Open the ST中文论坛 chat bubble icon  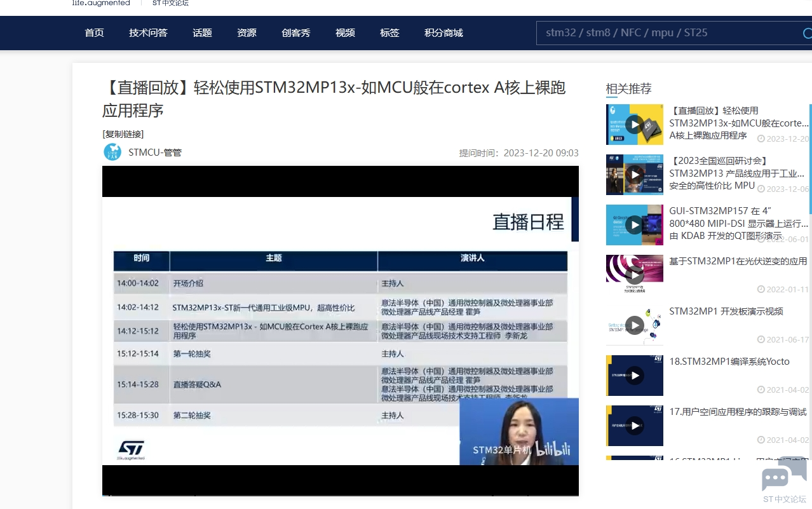(x=784, y=475)
